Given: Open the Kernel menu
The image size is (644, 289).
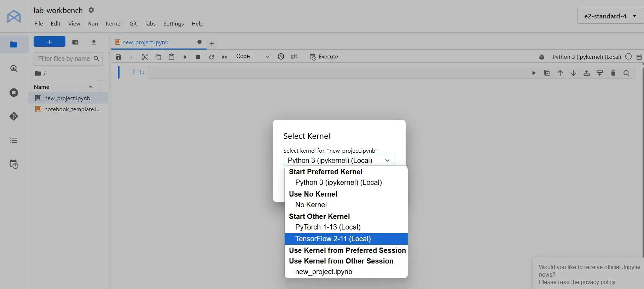Looking at the screenshot, I should click(x=114, y=24).
